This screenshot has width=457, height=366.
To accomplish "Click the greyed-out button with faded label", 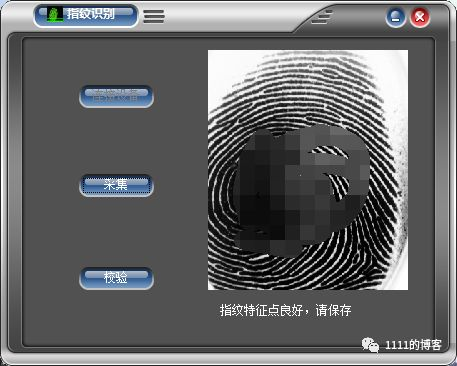I will (x=116, y=96).
